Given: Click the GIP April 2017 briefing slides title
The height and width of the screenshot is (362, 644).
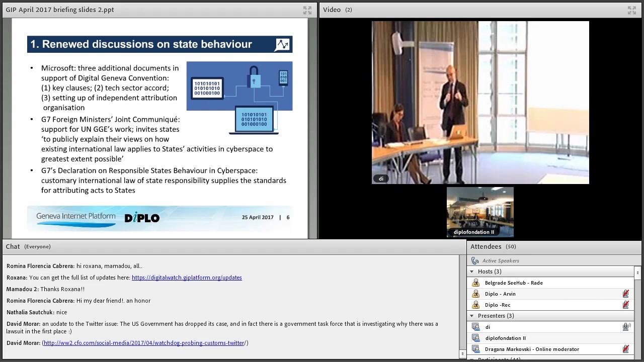Looking at the screenshot, I should (x=60, y=10).
